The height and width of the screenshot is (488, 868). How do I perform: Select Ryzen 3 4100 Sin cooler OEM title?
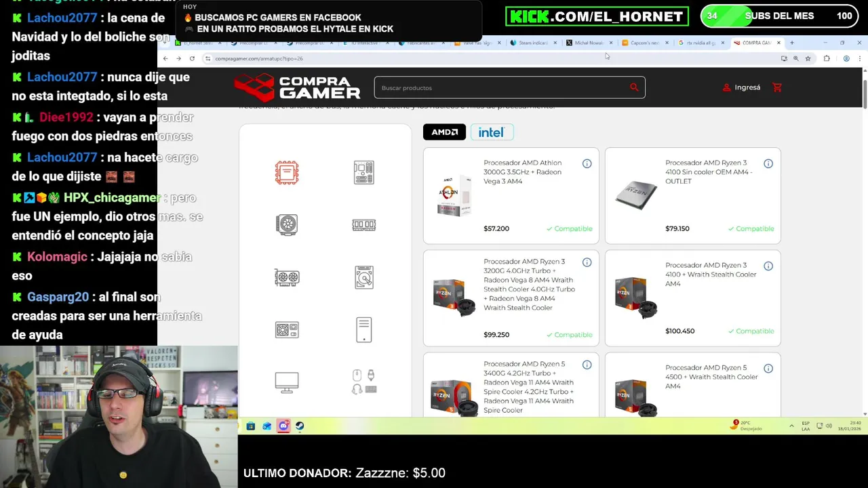pyautogui.click(x=709, y=172)
